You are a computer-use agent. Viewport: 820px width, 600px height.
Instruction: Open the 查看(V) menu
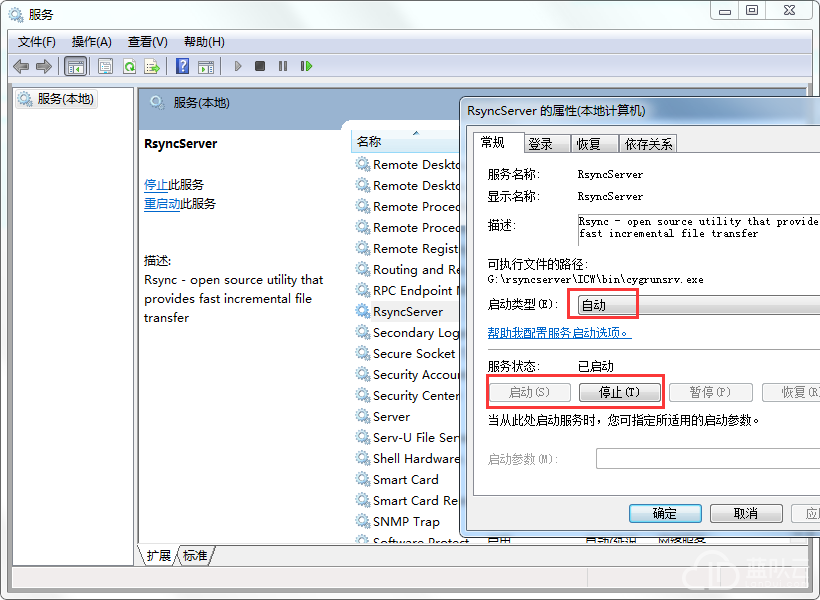click(x=147, y=42)
